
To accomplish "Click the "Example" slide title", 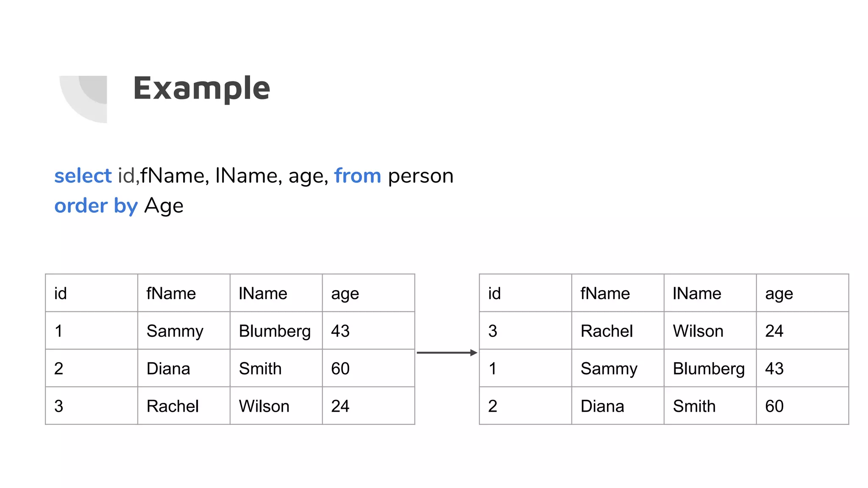I will click(x=202, y=88).
